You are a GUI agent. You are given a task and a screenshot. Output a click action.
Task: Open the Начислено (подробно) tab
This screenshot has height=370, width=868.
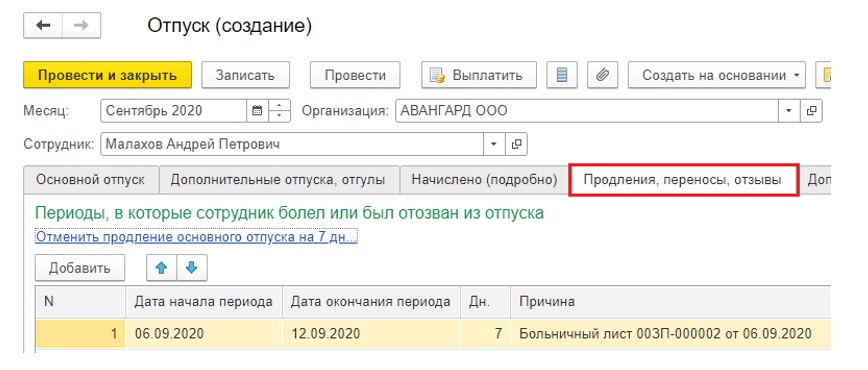click(484, 179)
